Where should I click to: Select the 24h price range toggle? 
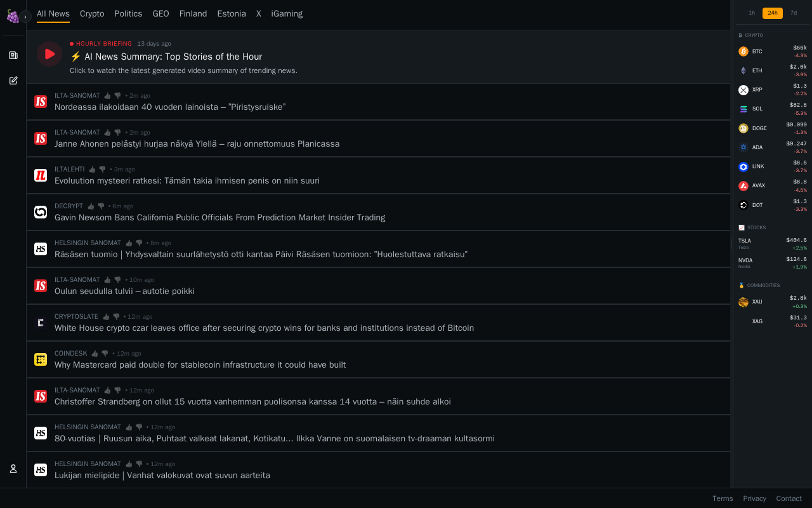[772, 13]
